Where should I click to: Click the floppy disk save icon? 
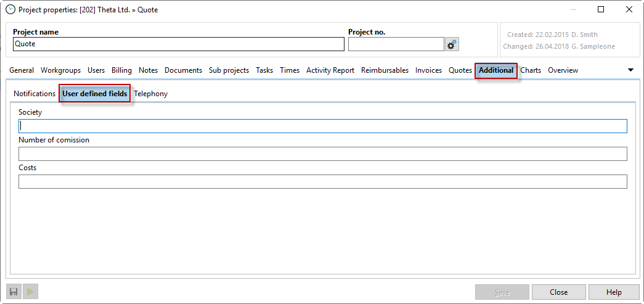tap(14, 292)
